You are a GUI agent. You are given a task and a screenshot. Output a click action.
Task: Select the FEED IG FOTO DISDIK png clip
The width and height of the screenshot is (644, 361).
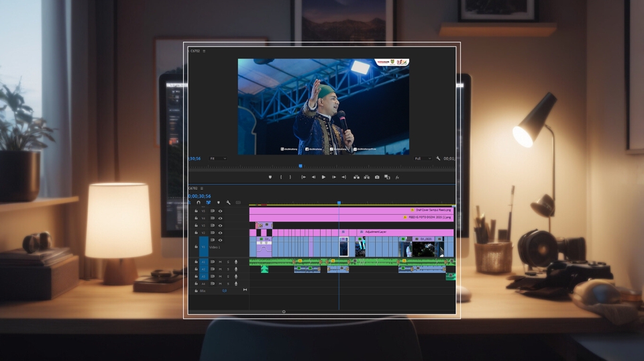point(351,217)
